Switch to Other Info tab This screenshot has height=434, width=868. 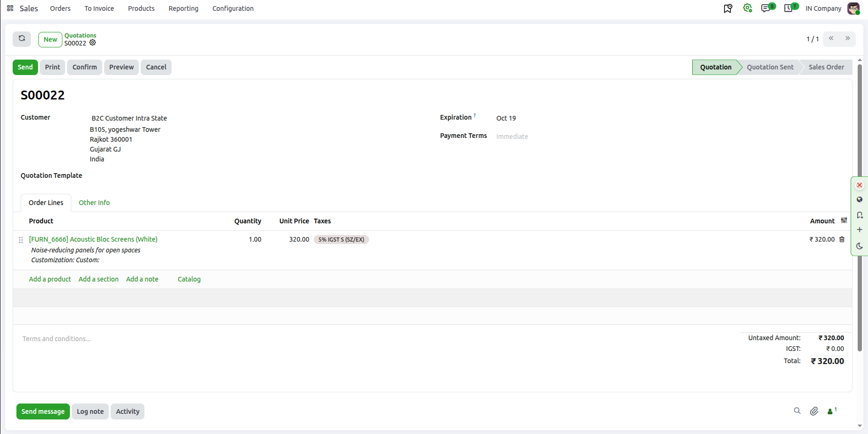94,203
